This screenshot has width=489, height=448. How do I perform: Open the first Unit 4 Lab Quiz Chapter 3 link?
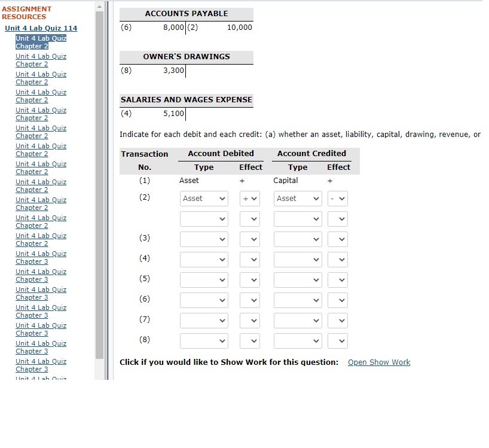pyautogui.click(x=41, y=257)
